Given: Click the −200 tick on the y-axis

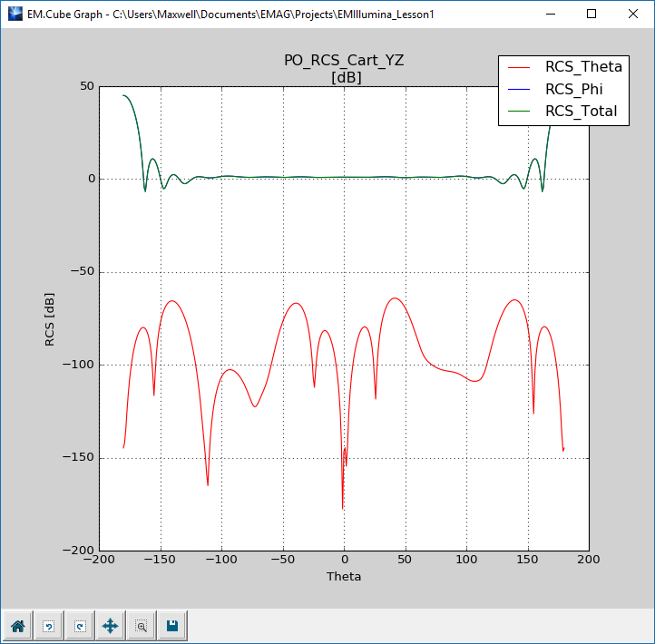Looking at the screenshot, I should [79, 550].
